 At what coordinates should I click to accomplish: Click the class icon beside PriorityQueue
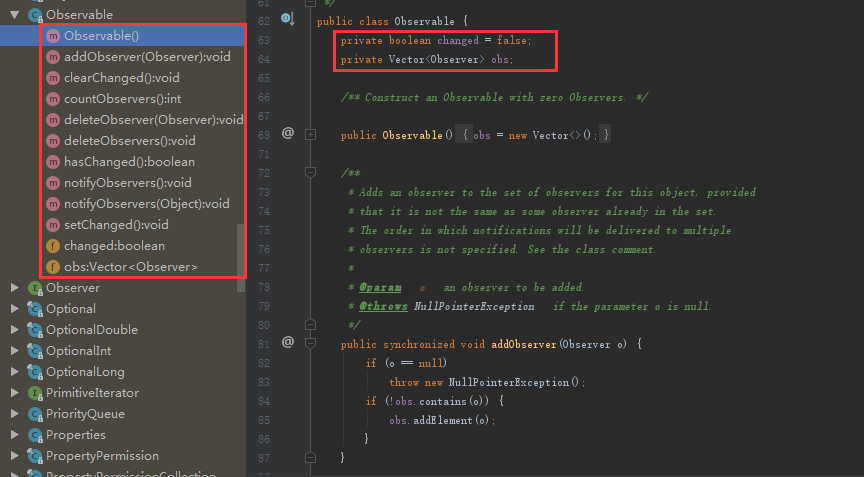point(35,414)
